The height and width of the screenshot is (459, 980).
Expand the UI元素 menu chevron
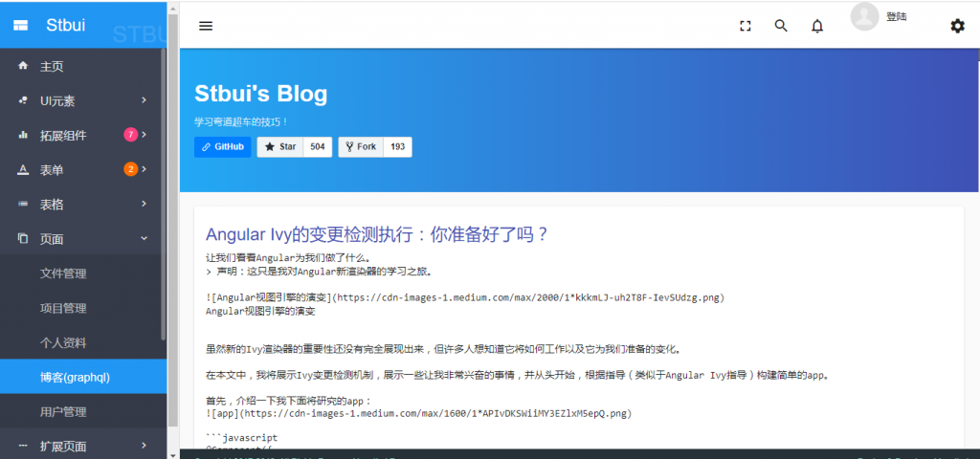144,99
